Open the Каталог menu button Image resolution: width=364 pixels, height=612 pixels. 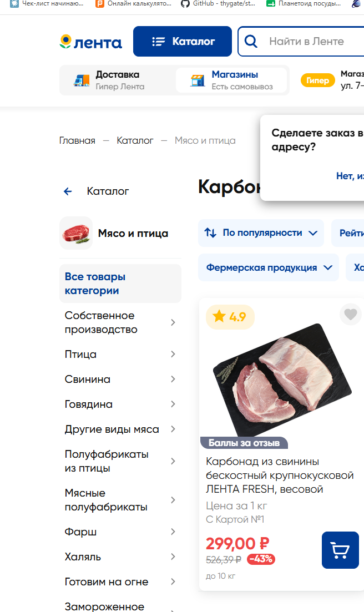click(x=183, y=42)
